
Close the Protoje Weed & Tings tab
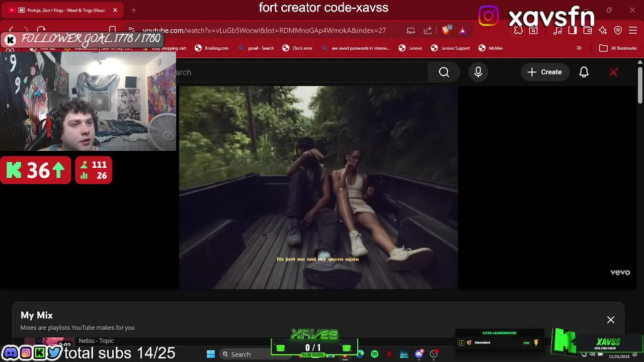[115, 10]
